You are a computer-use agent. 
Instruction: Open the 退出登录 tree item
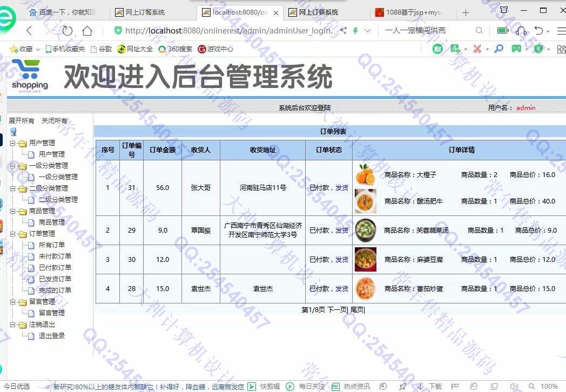coord(52,336)
